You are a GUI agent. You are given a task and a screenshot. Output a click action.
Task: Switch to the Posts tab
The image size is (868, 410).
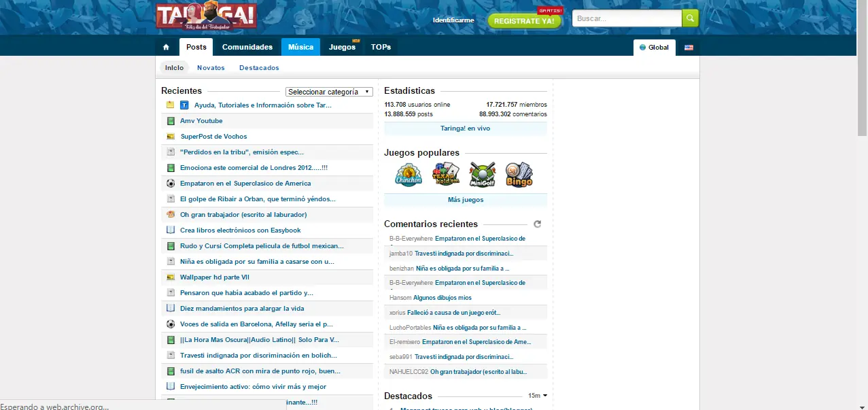(x=196, y=47)
